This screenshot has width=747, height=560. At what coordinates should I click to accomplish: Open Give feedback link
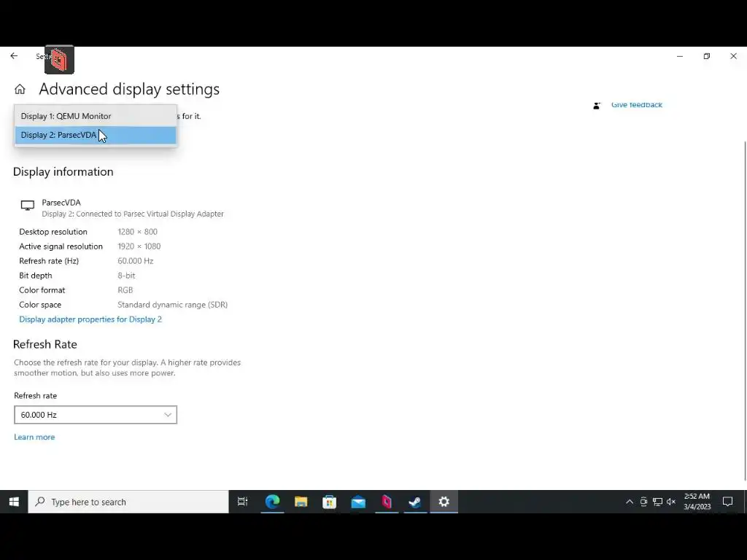[636, 105]
